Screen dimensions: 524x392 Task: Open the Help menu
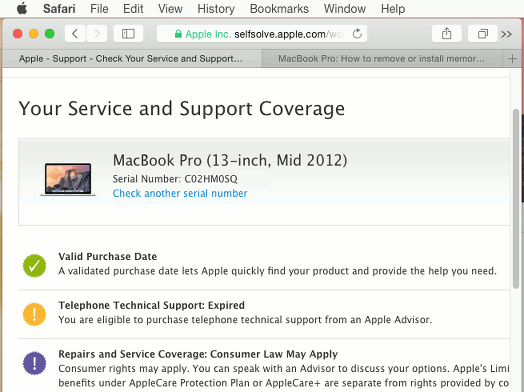pos(393,9)
